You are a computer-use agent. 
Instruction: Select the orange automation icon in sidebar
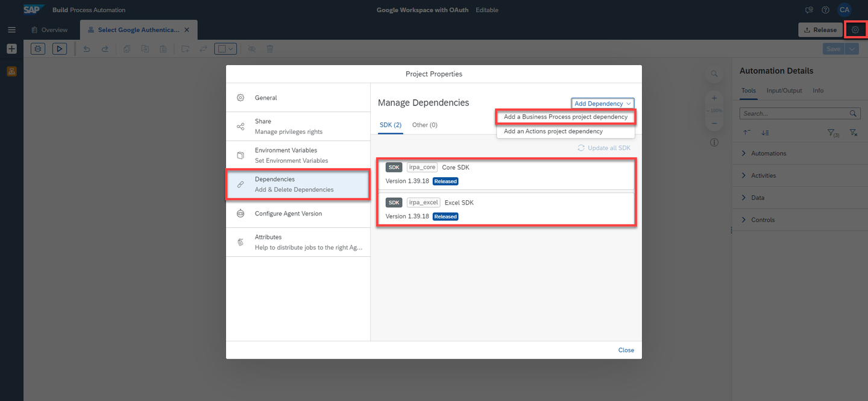coord(11,71)
